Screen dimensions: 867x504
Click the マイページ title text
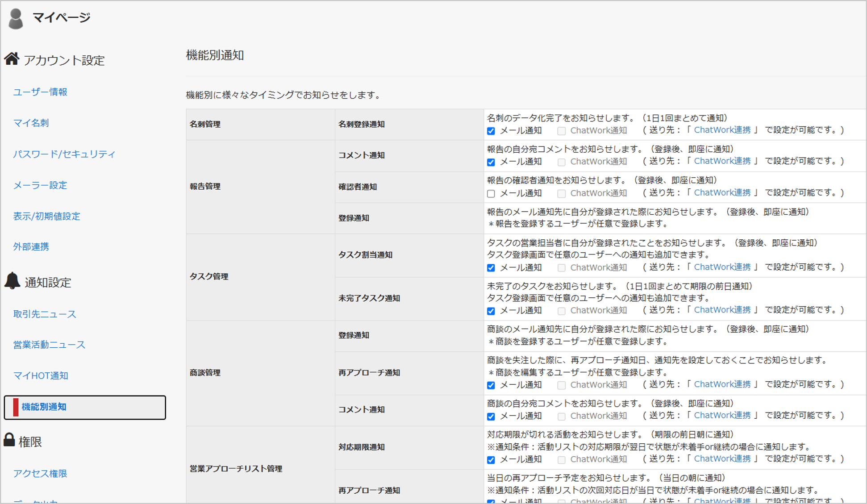(62, 17)
